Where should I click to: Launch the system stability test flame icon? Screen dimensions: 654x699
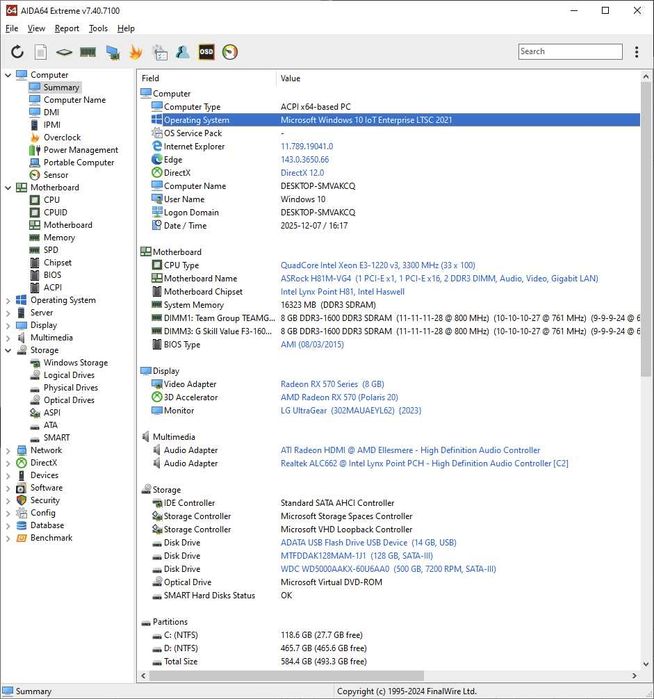coord(136,52)
